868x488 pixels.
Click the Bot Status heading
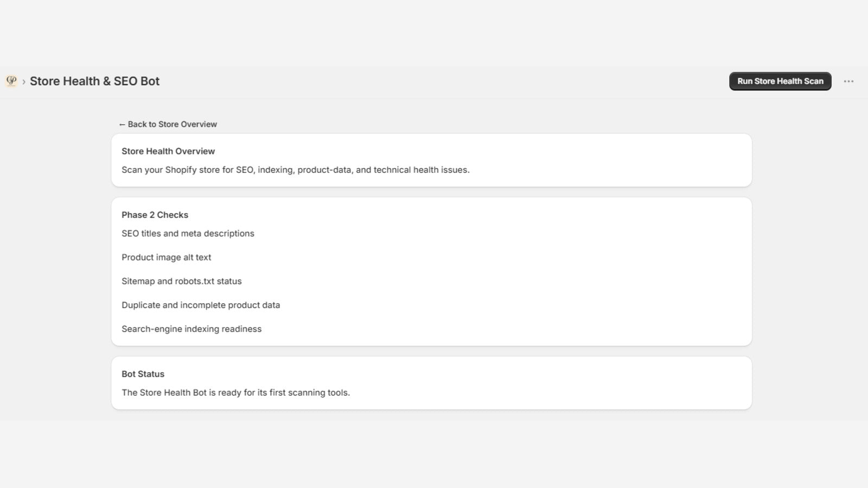(143, 374)
